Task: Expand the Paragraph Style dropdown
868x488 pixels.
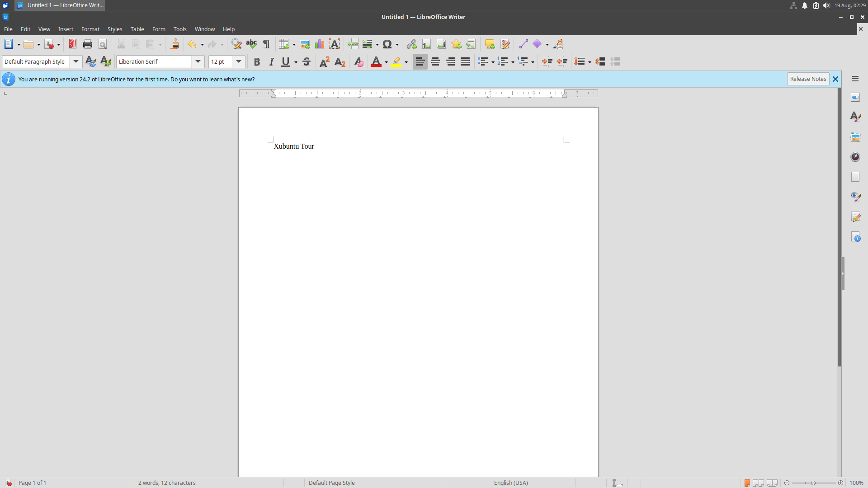Action: 76,61
